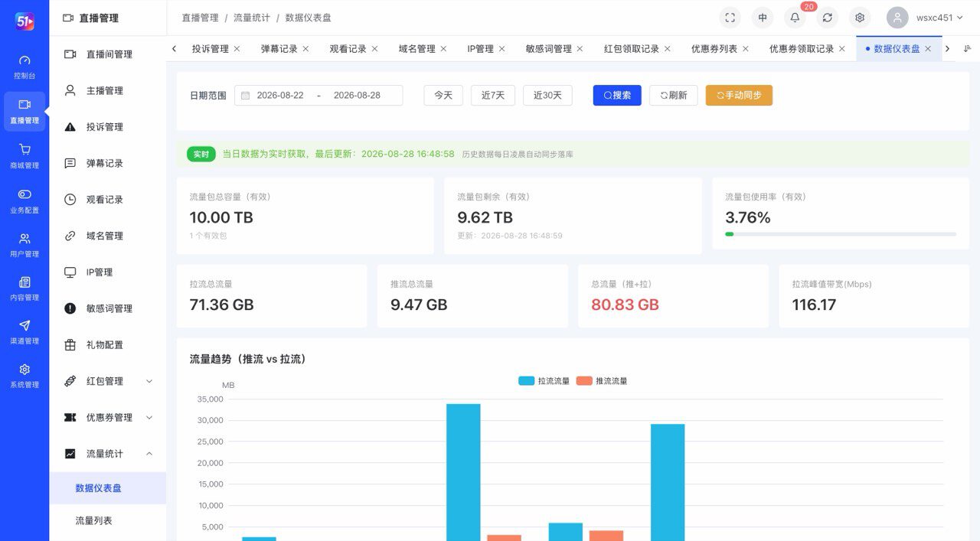Click the blue 搜索 button
Screen dimensions: 980x541
[x=617, y=96]
